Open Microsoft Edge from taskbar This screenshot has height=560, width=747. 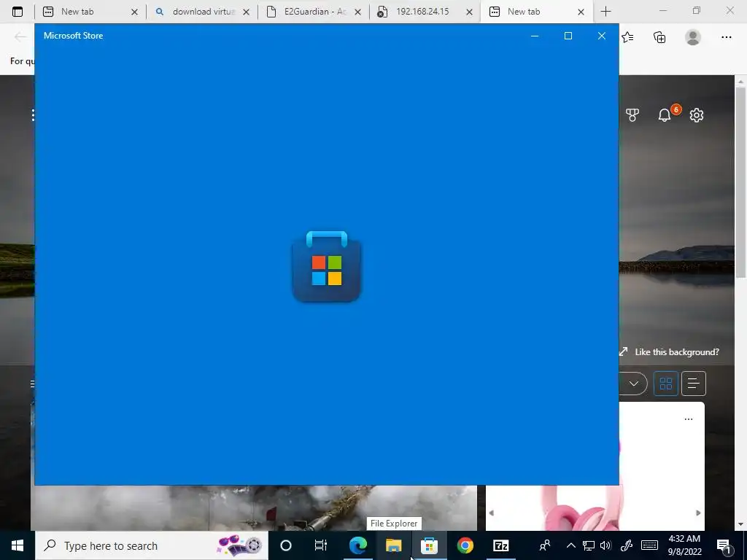[x=357, y=545]
